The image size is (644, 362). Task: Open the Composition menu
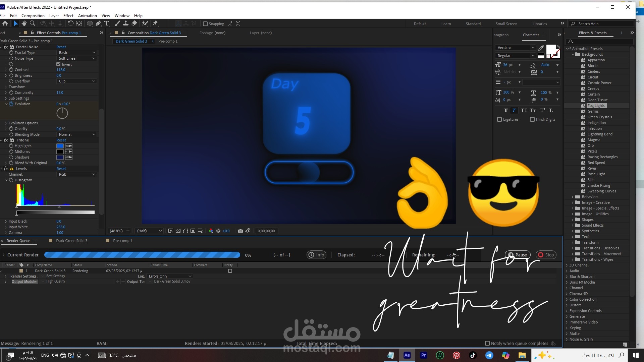click(33, 16)
